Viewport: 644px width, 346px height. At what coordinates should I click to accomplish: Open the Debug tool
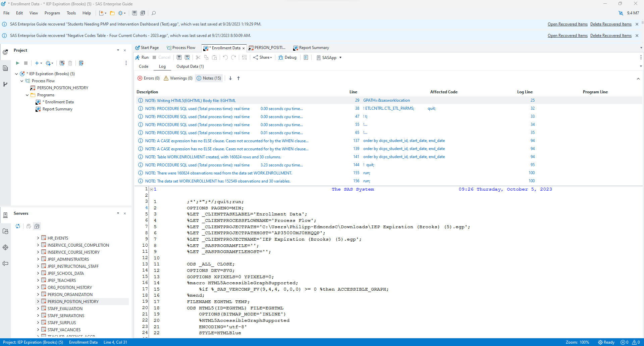pos(287,57)
